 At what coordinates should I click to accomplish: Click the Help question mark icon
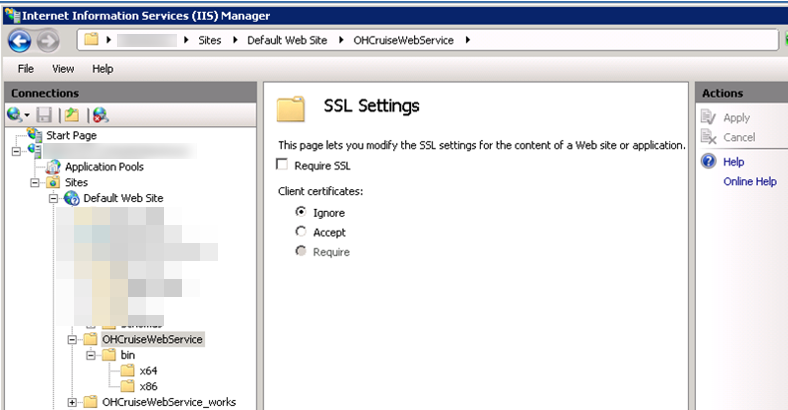click(x=709, y=161)
